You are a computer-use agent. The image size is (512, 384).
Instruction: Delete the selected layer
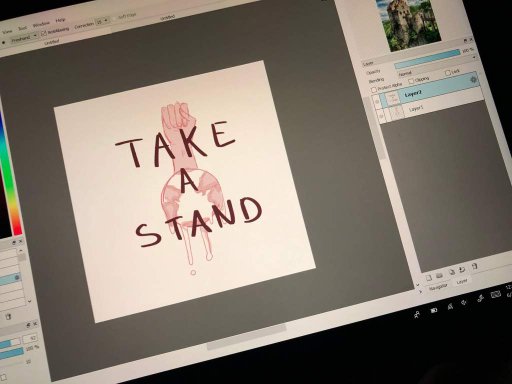click(x=475, y=266)
